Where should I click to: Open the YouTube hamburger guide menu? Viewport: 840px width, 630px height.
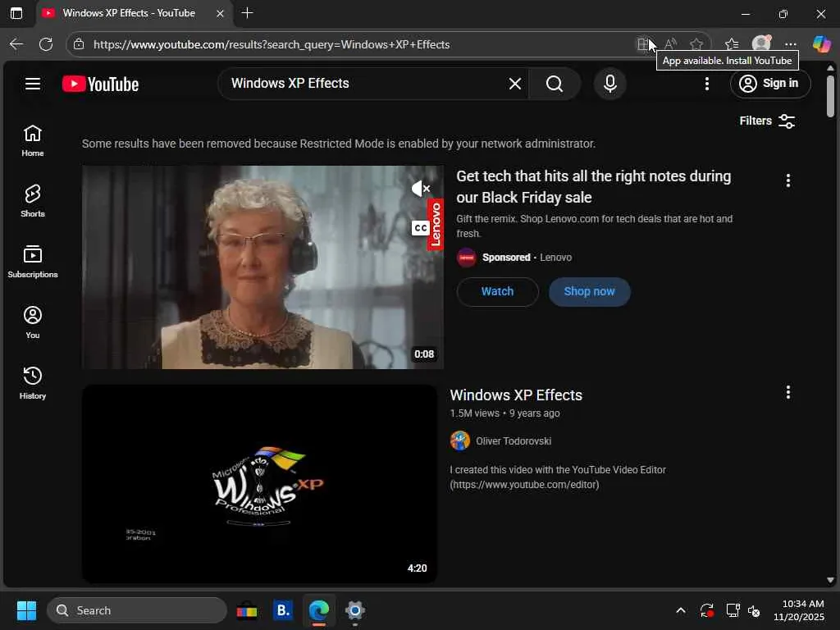pos(33,84)
